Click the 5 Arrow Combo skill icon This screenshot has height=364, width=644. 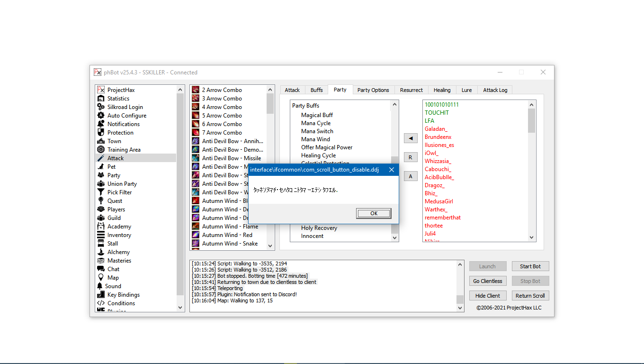pos(196,116)
